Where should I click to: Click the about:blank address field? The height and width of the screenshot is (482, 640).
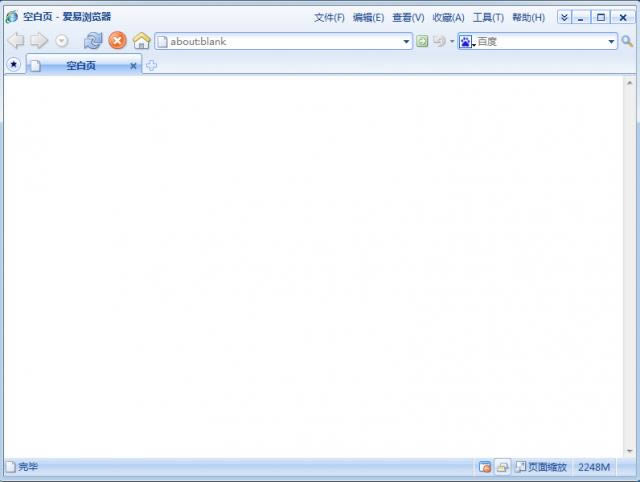click(280, 41)
